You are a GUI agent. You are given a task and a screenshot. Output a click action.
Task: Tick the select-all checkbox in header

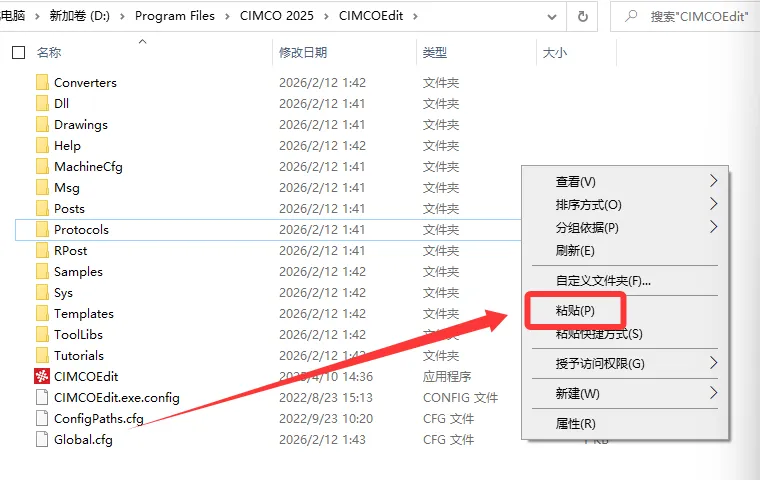18,52
